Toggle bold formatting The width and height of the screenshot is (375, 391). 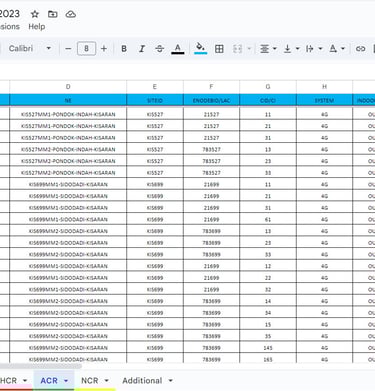click(x=124, y=49)
